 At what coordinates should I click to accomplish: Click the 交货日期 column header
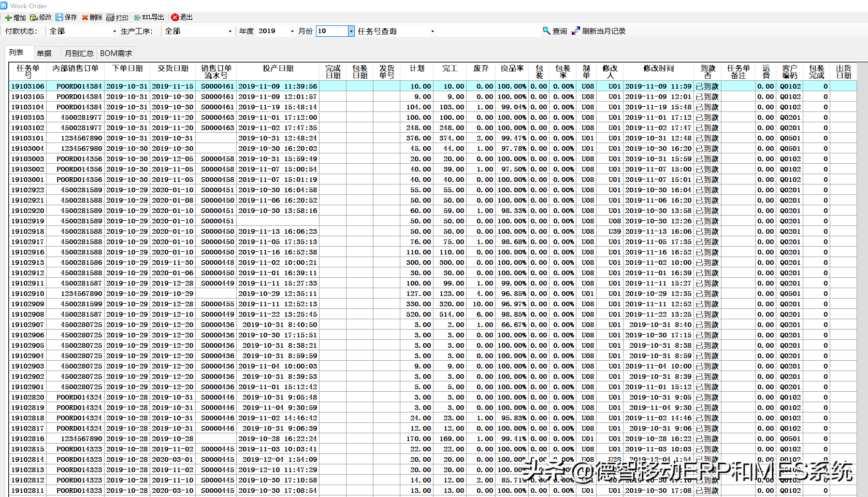point(173,72)
